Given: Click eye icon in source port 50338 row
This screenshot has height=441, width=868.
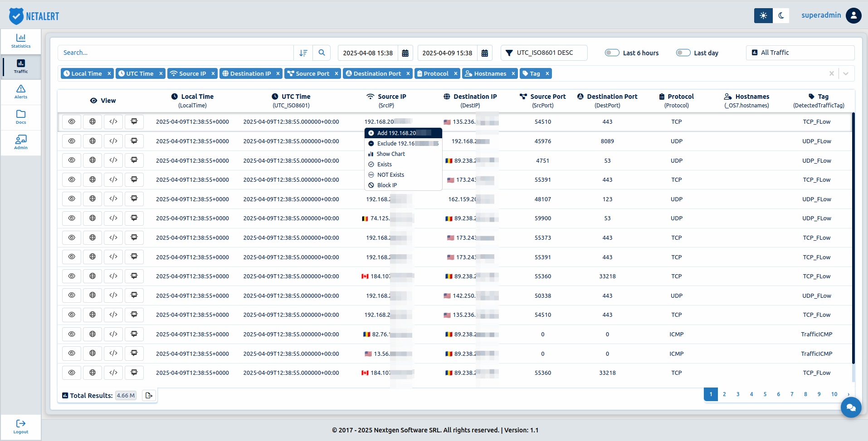Looking at the screenshot, I should [x=72, y=296].
